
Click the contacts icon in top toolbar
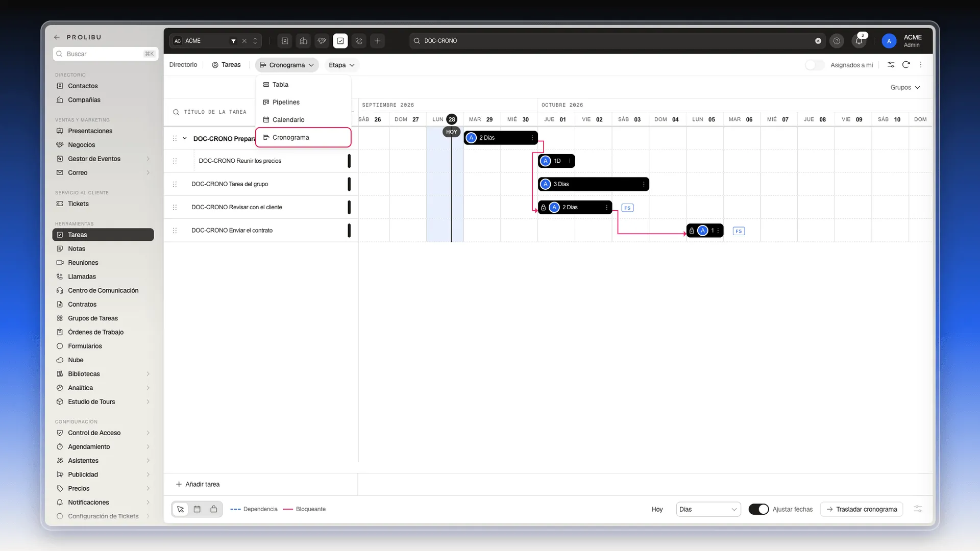coord(285,41)
